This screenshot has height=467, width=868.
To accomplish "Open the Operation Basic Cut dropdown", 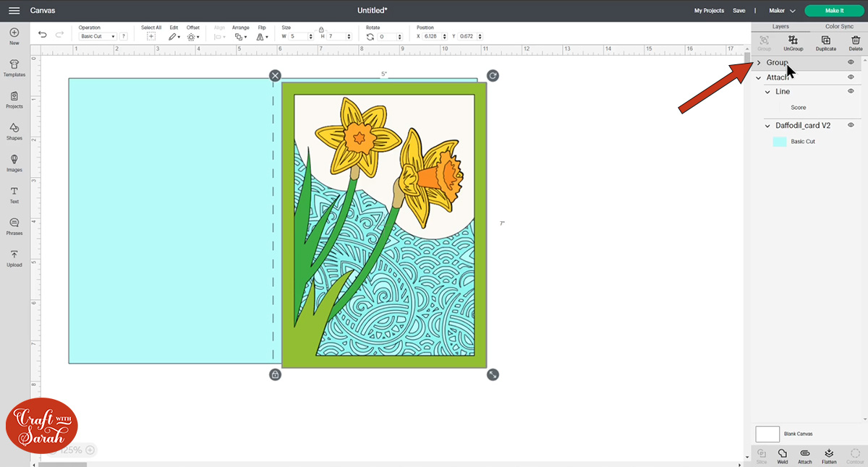I will [98, 36].
